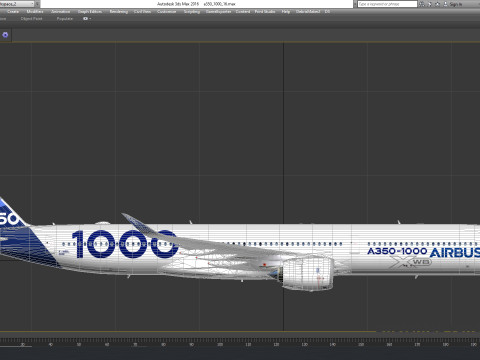Click Sign In
Screen dimensions: 480x360
coord(455,4)
